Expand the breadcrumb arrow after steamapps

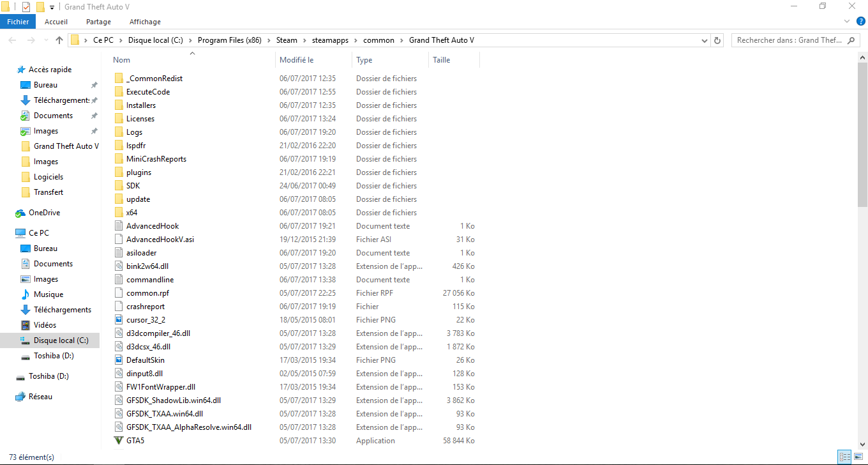(356, 40)
